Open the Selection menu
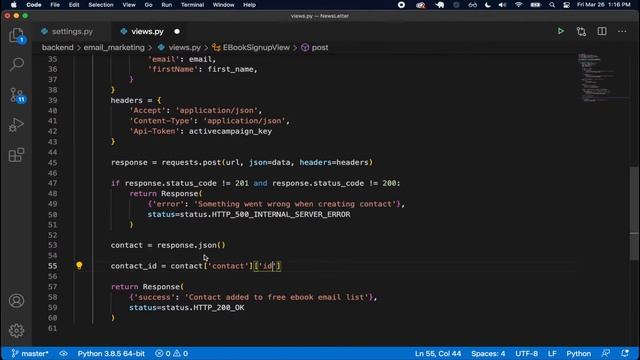The image size is (640, 360). [101, 5]
